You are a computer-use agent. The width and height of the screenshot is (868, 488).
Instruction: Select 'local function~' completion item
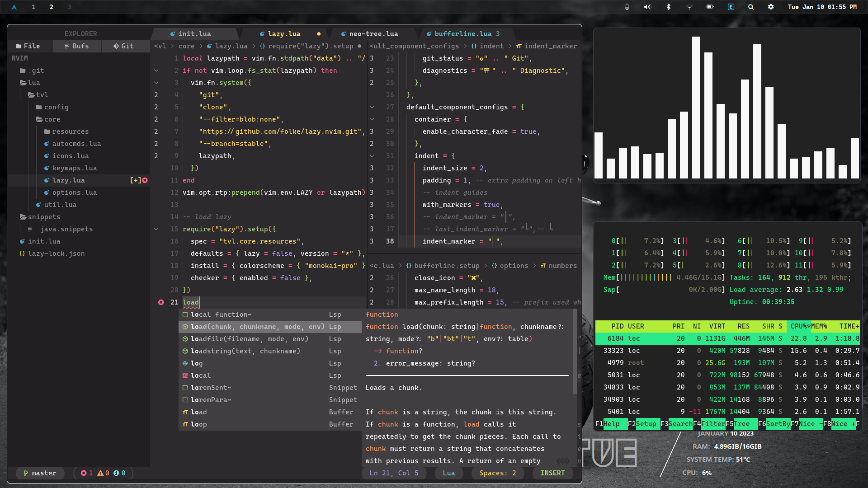point(270,314)
